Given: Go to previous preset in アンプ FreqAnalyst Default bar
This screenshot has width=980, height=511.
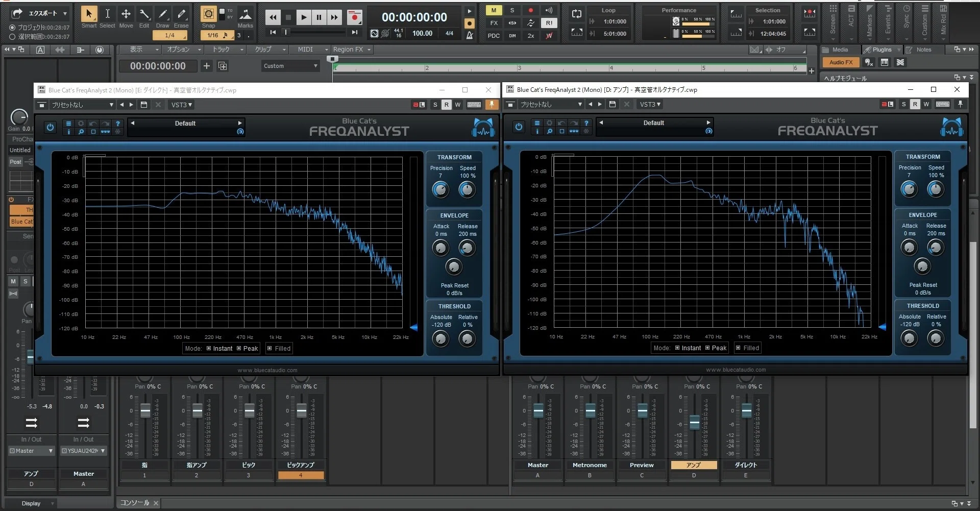Looking at the screenshot, I should tap(601, 123).
